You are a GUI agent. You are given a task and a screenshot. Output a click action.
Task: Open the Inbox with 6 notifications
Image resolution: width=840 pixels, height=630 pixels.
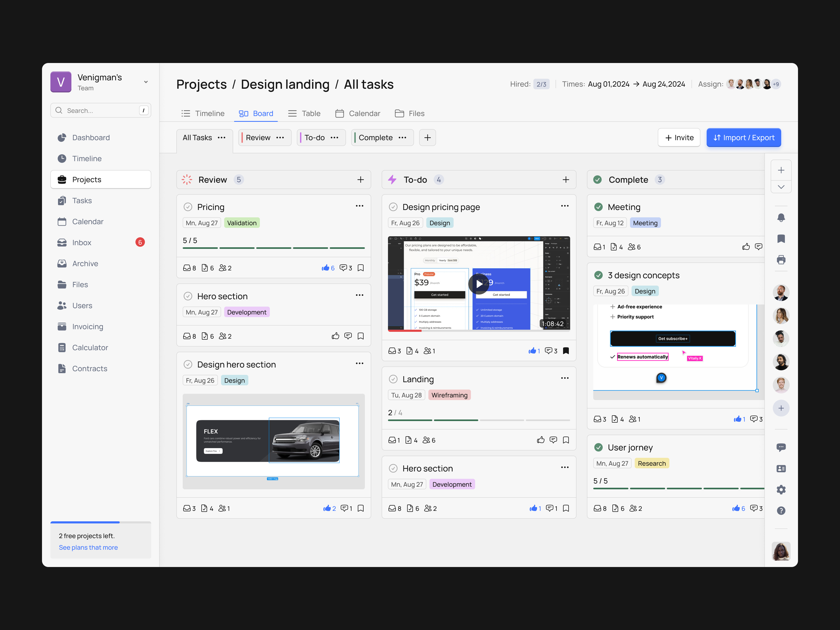coord(82,242)
